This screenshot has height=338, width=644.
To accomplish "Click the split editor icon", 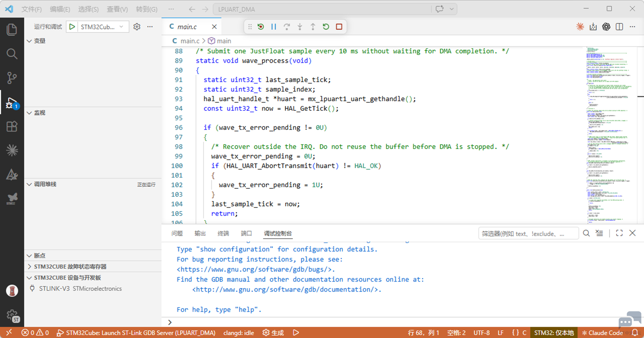I will (x=619, y=27).
